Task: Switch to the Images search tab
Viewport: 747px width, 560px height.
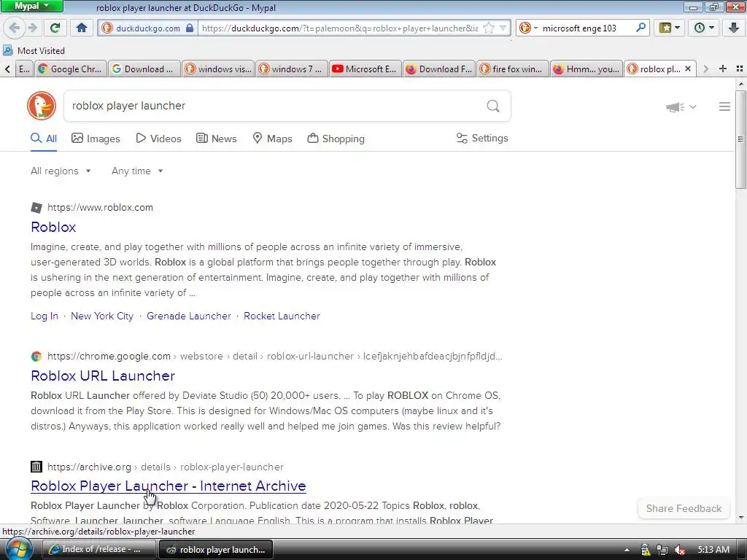Action: (96, 139)
